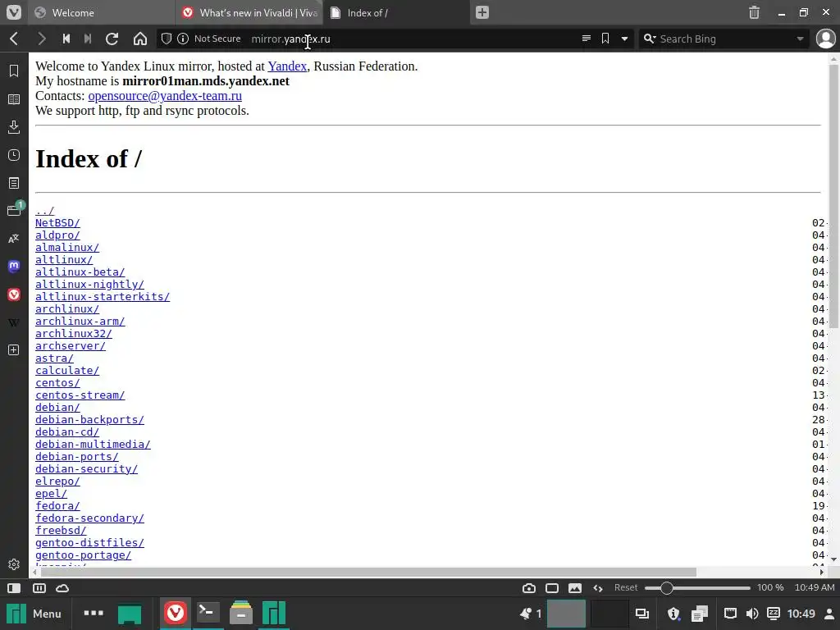Screen dimensions: 840x630
Task: Open the Yandex hyperlink
Action: coord(287,66)
